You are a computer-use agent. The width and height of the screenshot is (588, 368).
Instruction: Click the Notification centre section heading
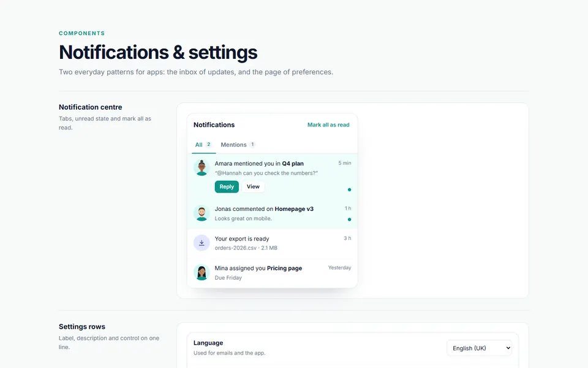(x=91, y=107)
